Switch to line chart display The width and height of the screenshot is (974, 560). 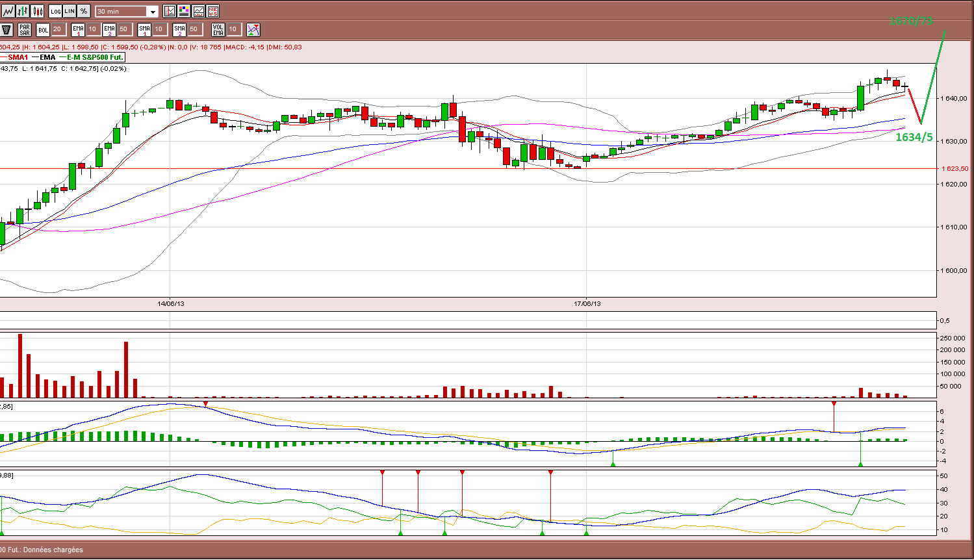coord(8,11)
